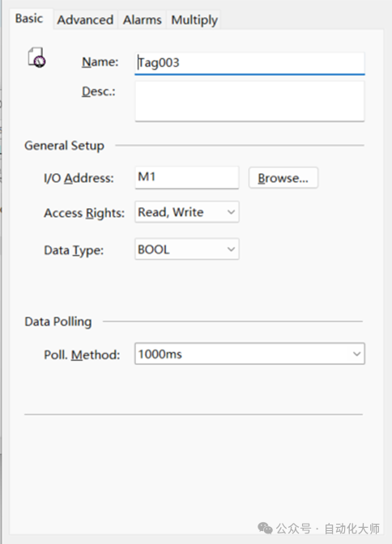Focus the Name field containing Tag003
This screenshot has height=544, width=392.
(249, 63)
